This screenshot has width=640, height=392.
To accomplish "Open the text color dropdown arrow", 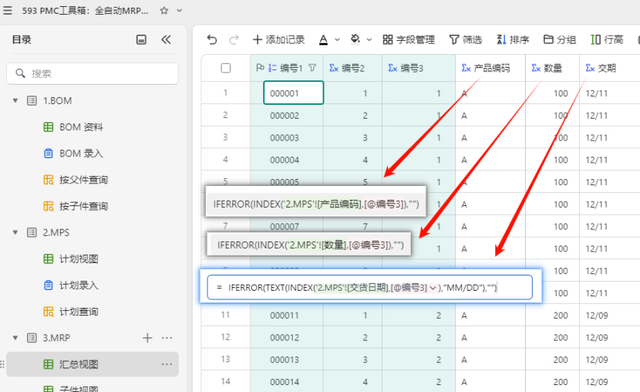I will pos(337,40).
